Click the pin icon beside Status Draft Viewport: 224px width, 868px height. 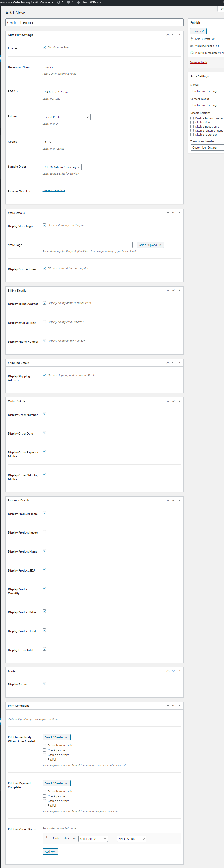point(192,39)
